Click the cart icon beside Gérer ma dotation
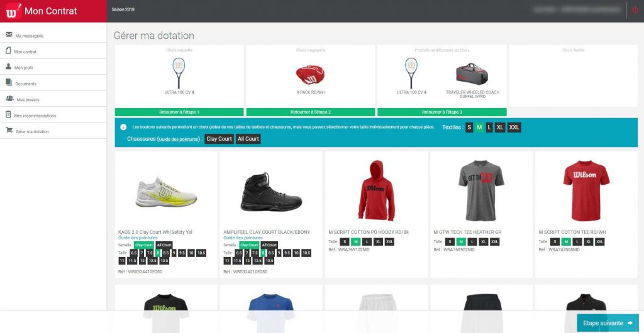 click(x=9, y=131)
